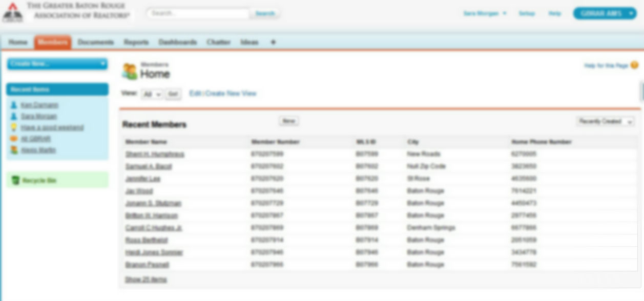Click the member icon beside Alexis Martin

[14, 150]
